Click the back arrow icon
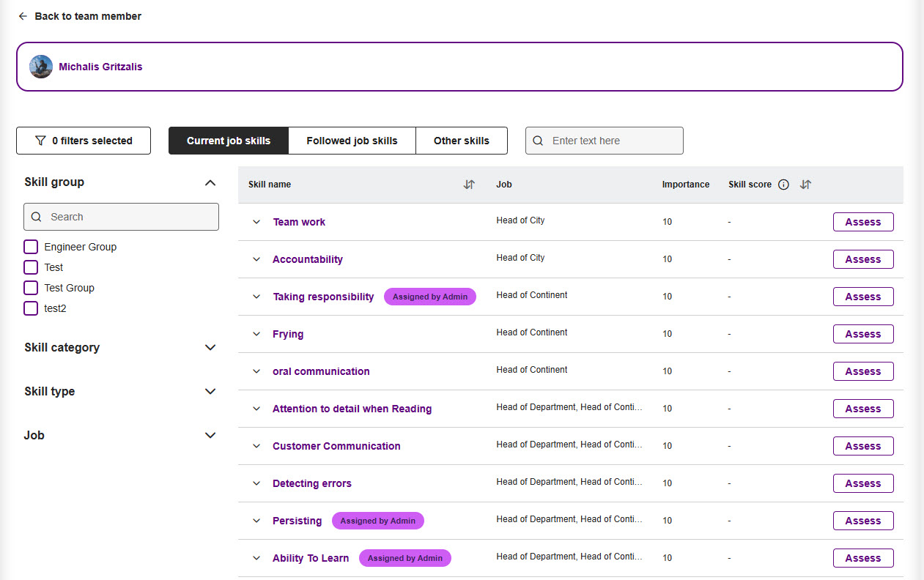Viewport: 924px width, 580px height. point(23,16)
